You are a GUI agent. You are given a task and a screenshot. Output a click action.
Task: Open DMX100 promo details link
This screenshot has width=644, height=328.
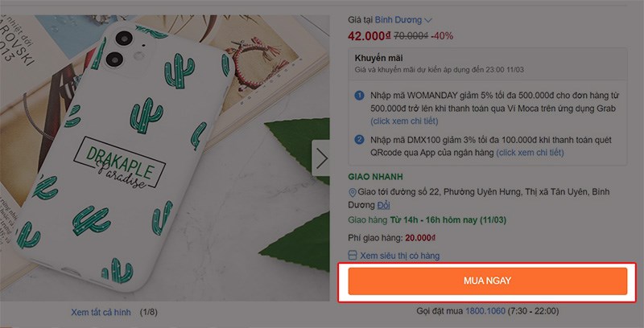coord(539,152)
